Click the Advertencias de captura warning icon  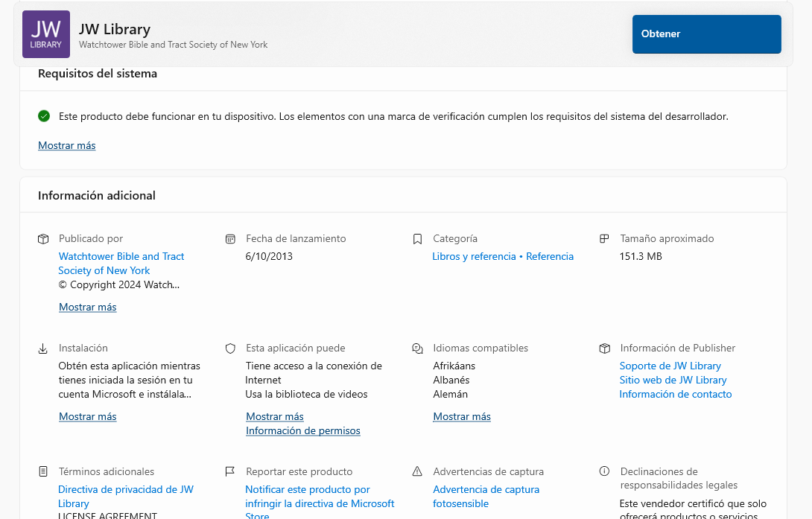click(x=417, y=471)
